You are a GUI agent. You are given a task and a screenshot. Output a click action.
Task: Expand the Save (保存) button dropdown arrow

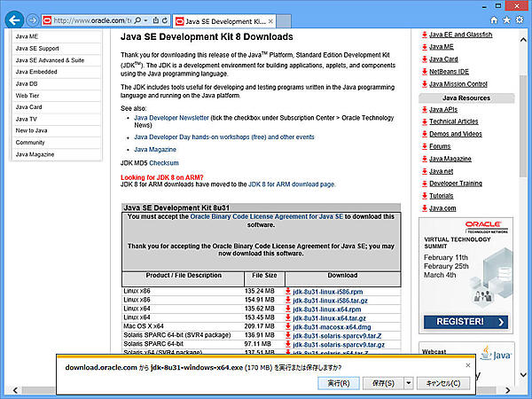tap(406, 383)
